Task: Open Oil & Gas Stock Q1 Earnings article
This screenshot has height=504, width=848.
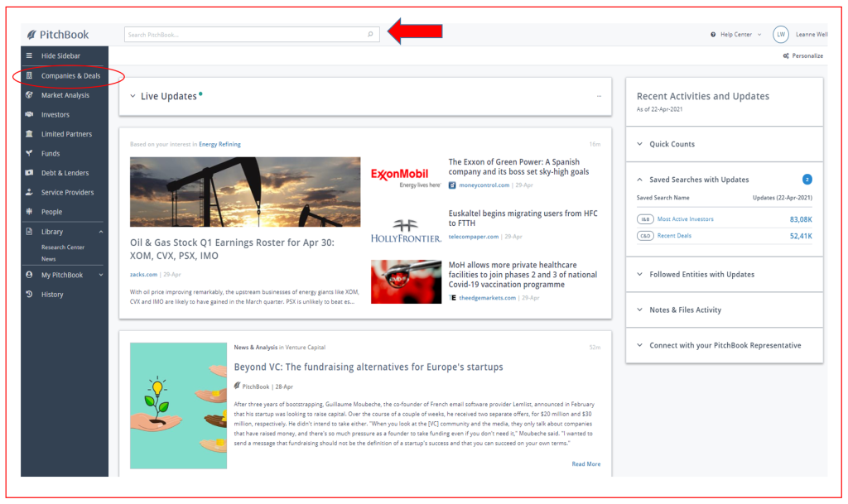Action: (232, 249)
